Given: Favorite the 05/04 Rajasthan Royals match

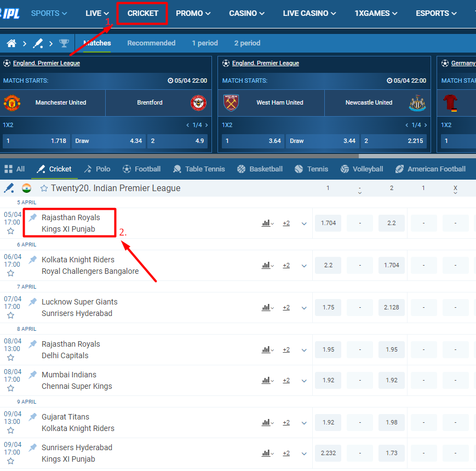Looking at the screenshot, I should tap(10, 231).
